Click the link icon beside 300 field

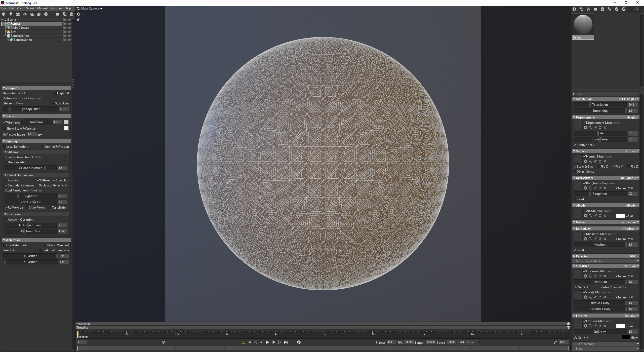(555, 342)
